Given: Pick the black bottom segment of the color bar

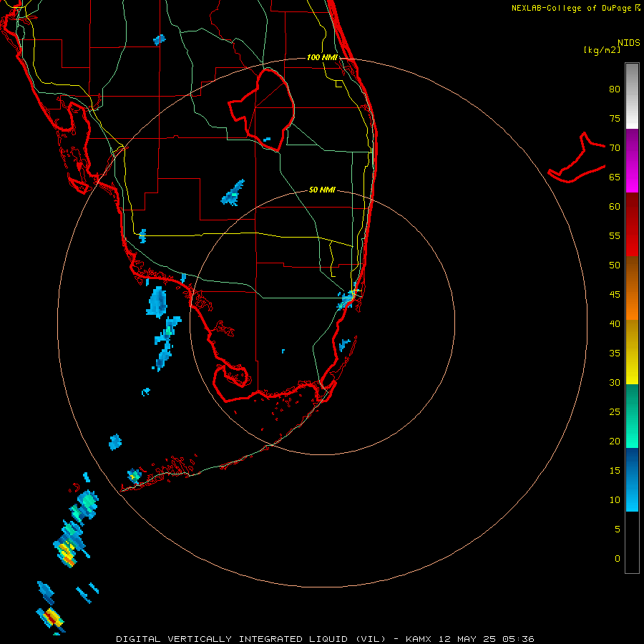Looking at the screenshot, I should [632, 542].
